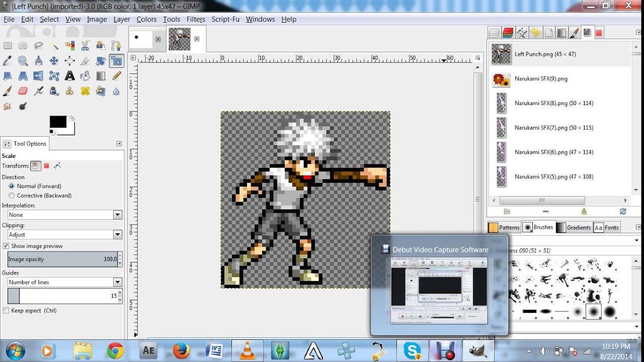Select the Pencil tool

click(116, 76)
